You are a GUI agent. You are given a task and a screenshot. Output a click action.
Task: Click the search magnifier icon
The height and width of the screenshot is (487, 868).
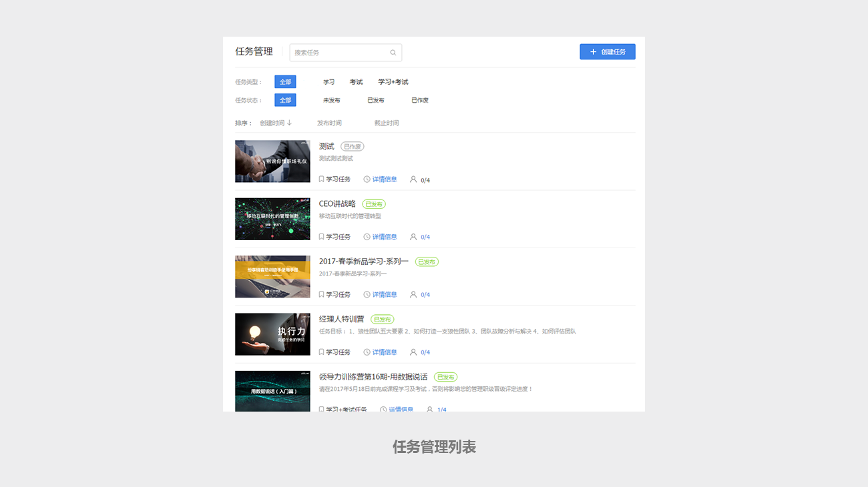point(393,53)
